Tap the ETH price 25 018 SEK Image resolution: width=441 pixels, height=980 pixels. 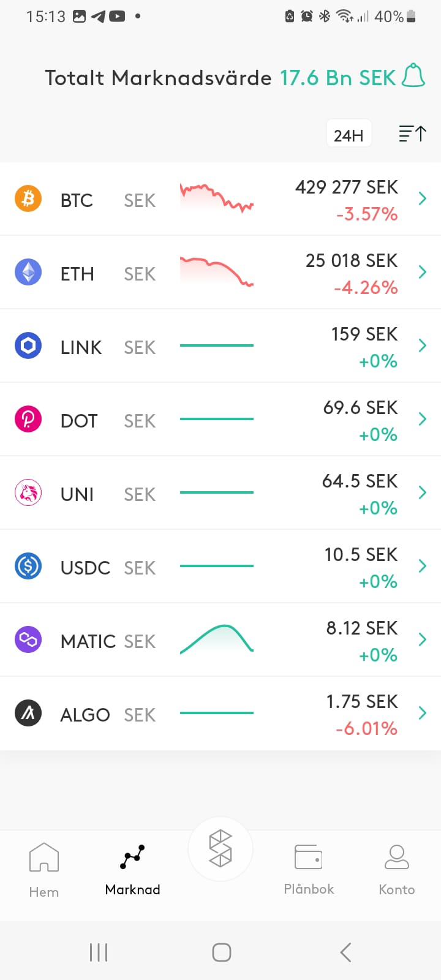[x=352, y=260]
